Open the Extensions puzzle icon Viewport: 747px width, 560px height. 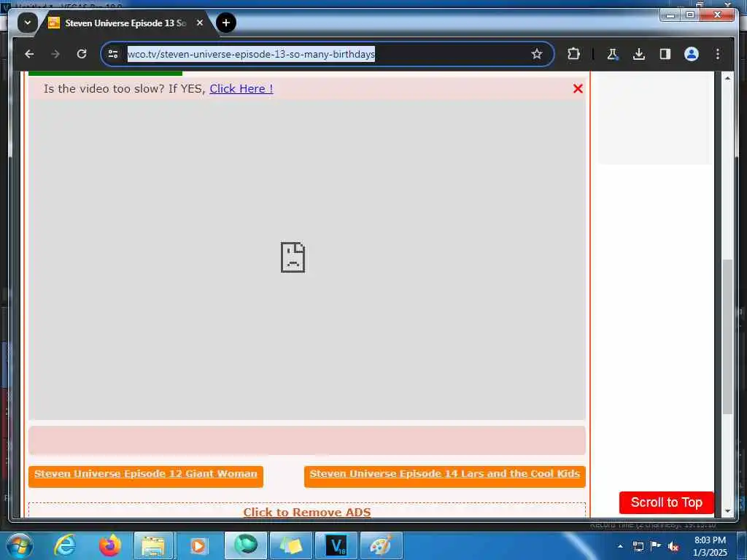pyautogui.click(x=573, y=54)
